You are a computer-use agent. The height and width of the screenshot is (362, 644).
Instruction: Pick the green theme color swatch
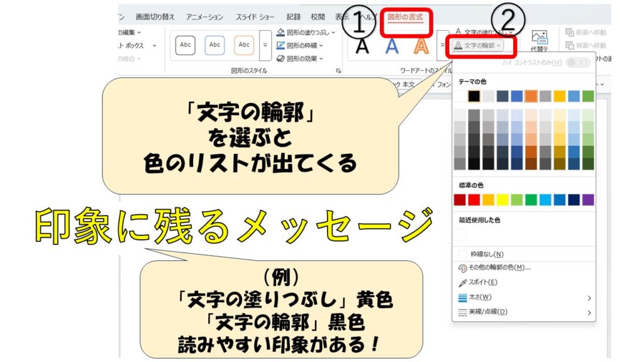[588, 96]
